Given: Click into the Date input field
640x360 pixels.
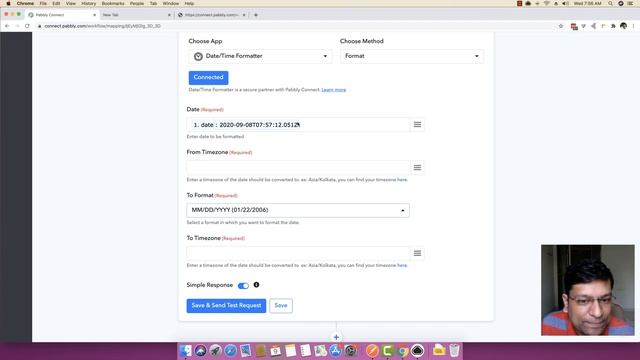Looking at the screenshot, I should tap(298, 125).
